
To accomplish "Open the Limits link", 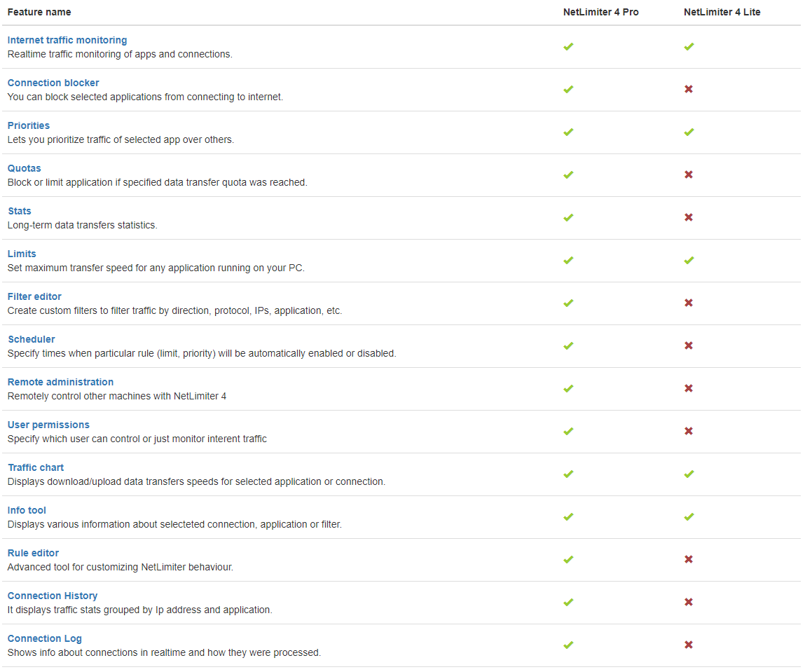I will pos(22,254).
